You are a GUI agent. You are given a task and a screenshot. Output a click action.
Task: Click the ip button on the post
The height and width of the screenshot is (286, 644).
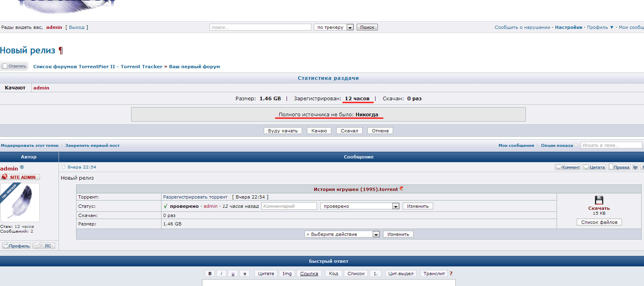coord(635,167)
